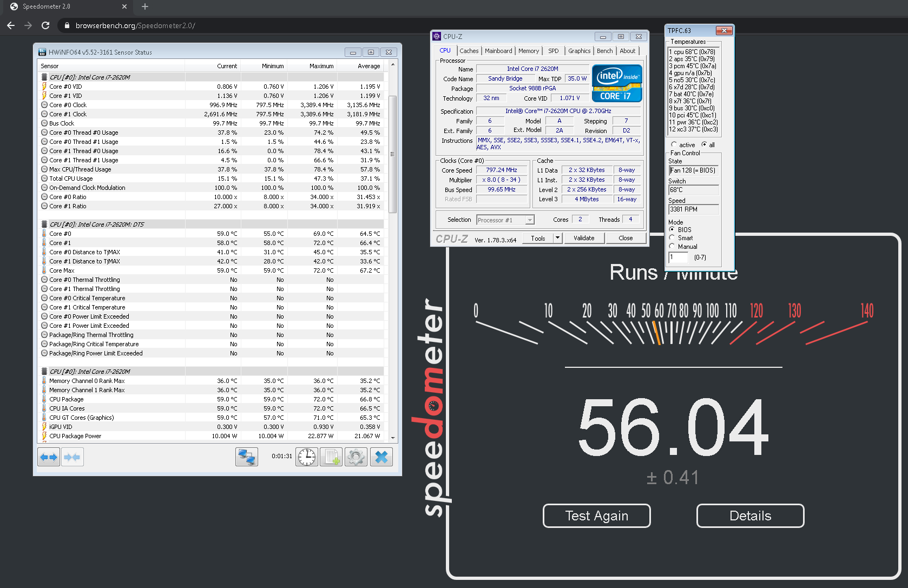Click the Core #0 thermometer icon in DTS section
This screenshot has width=908, height=588.
click(x=44, y=233)
